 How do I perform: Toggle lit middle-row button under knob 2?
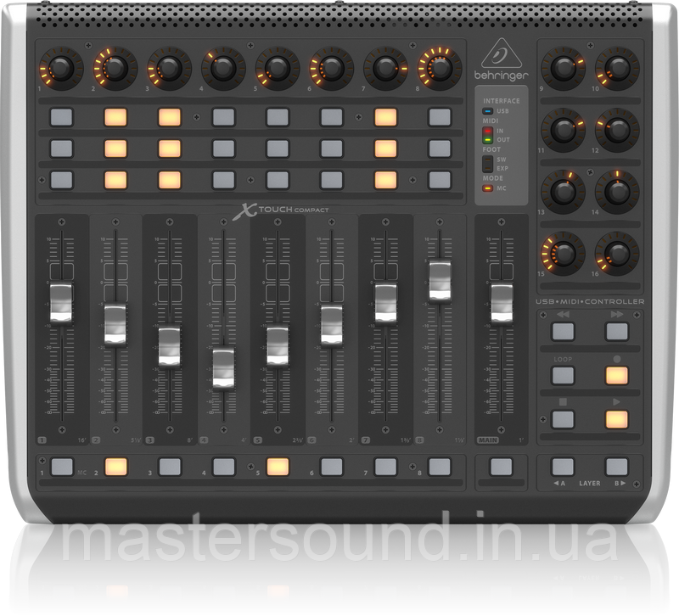(x=115, y=148)
